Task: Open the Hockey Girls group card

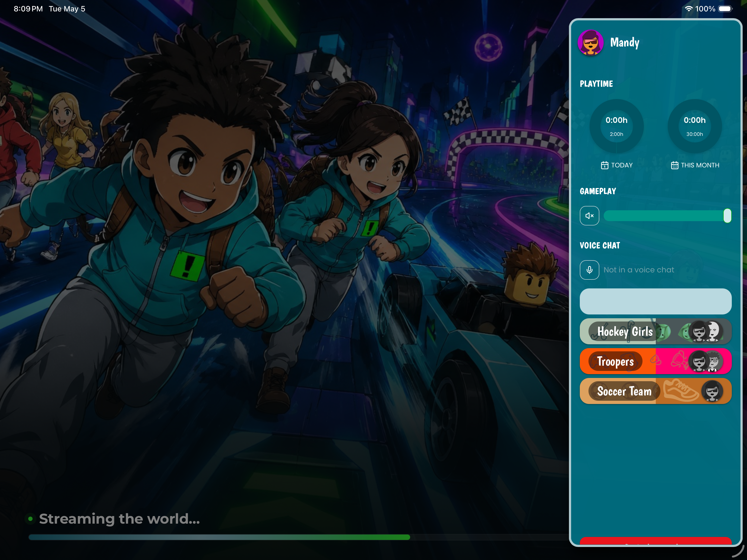Action: coord(656,332)
